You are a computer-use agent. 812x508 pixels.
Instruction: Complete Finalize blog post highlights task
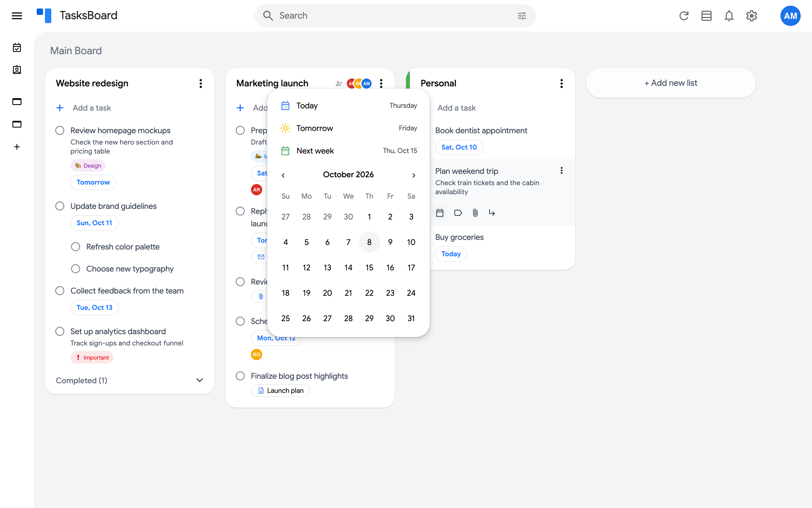click(240, 376)
